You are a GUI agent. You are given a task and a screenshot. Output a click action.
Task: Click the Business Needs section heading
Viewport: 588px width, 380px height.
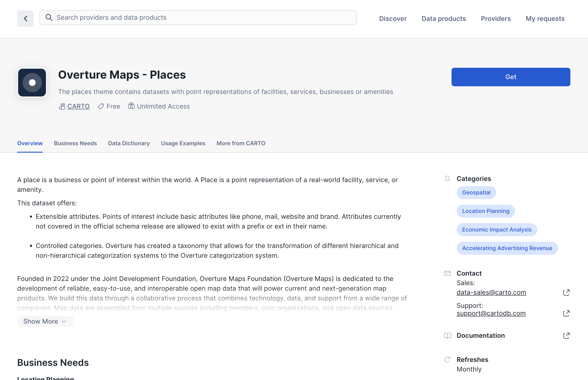point(53,363)
